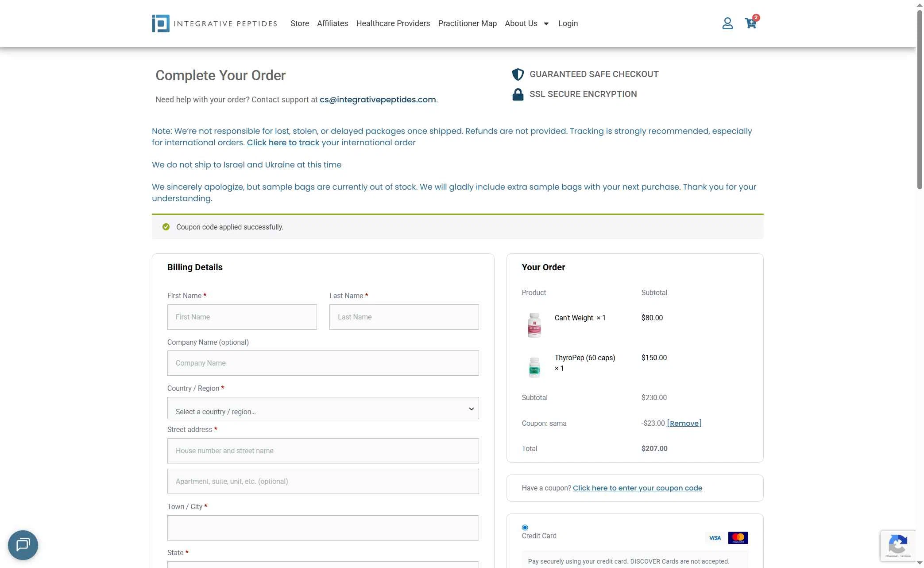
Task: Open the international order tracking link
Action: point(283,142)
